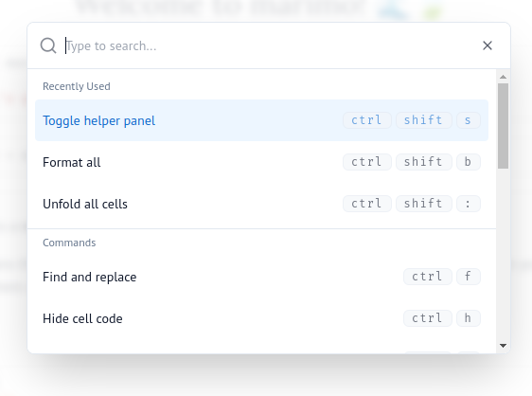The width and height of the screenshot is (532, 396).
Task: Close the command palette with X
Action: [x=488, y=45]
